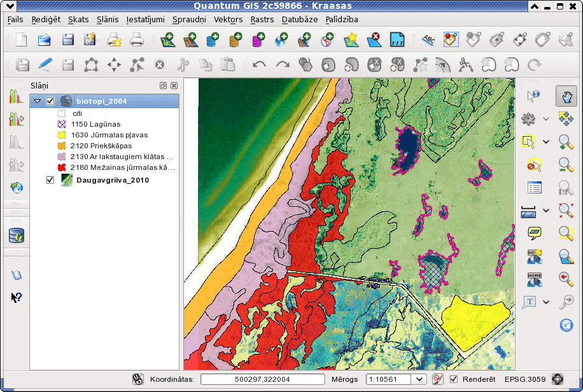This screenshot has height=392, width=583.
Task: Click the scale value field 1:10561
Action: click(x=389, y=379)
